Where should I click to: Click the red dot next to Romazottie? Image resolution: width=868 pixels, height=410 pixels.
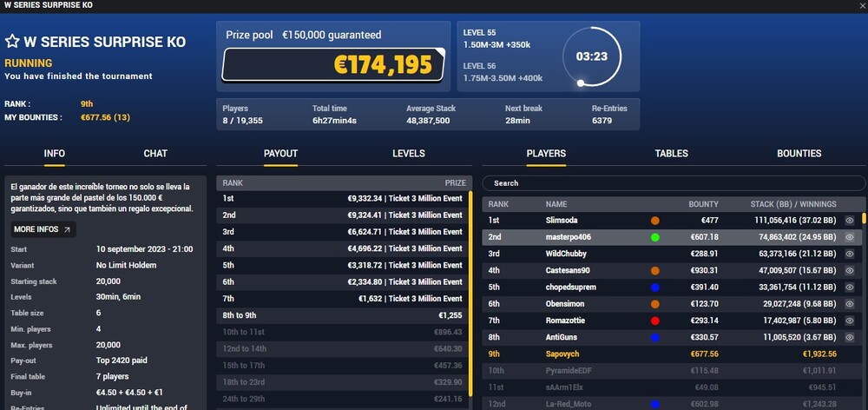tap(654, 321)
